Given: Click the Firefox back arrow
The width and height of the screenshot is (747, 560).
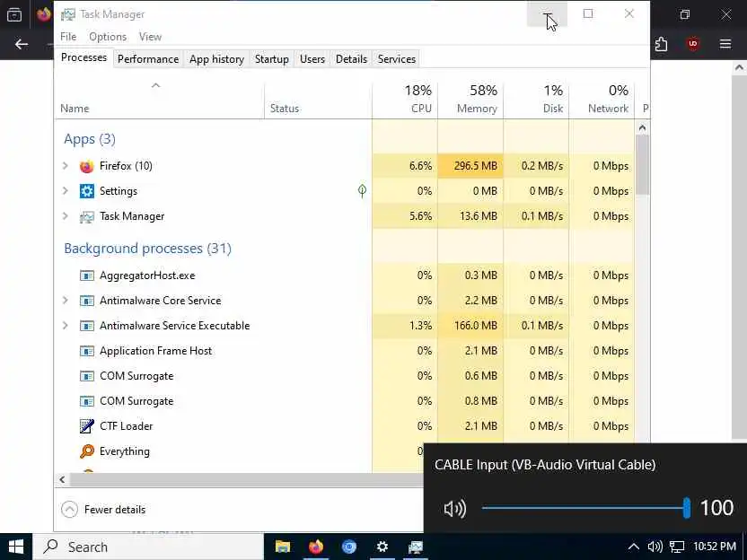Looking at the screenshot, I should [x=22, y=44].
